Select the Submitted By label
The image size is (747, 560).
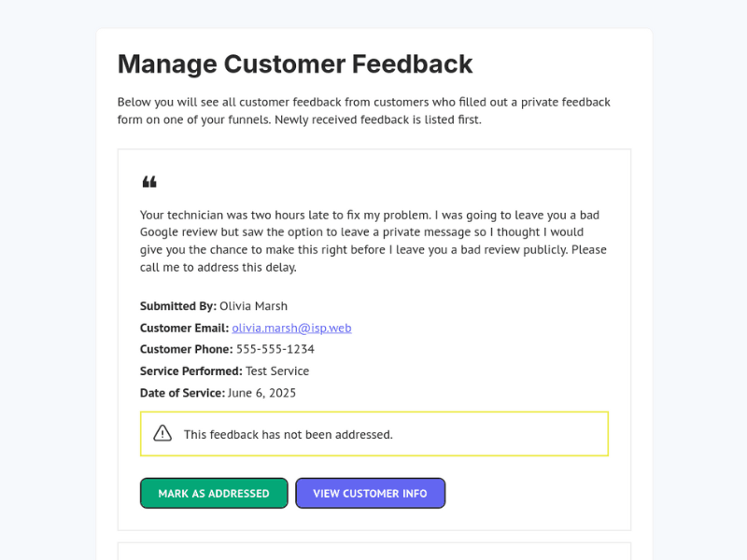(x=177, y=306)
